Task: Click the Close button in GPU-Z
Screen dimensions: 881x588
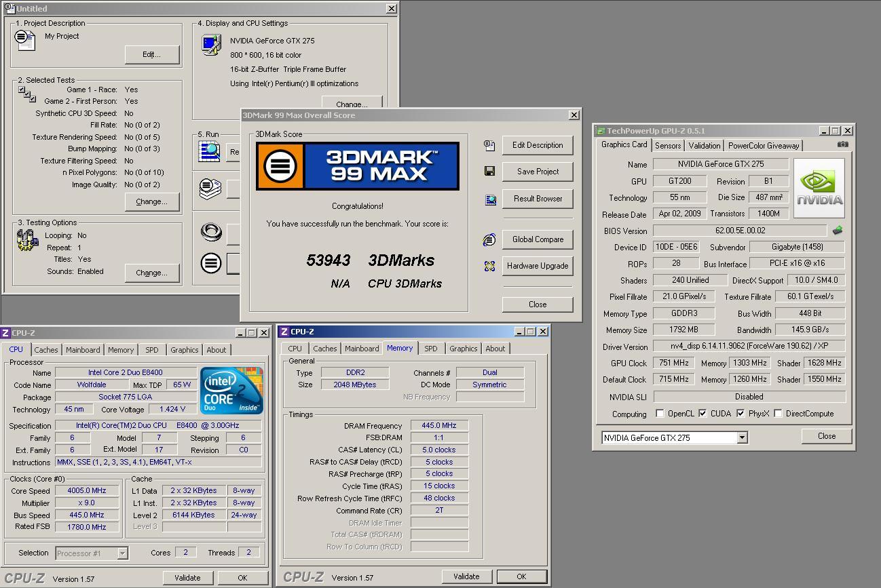Action: pyautogui.click(x=827, y=436)
